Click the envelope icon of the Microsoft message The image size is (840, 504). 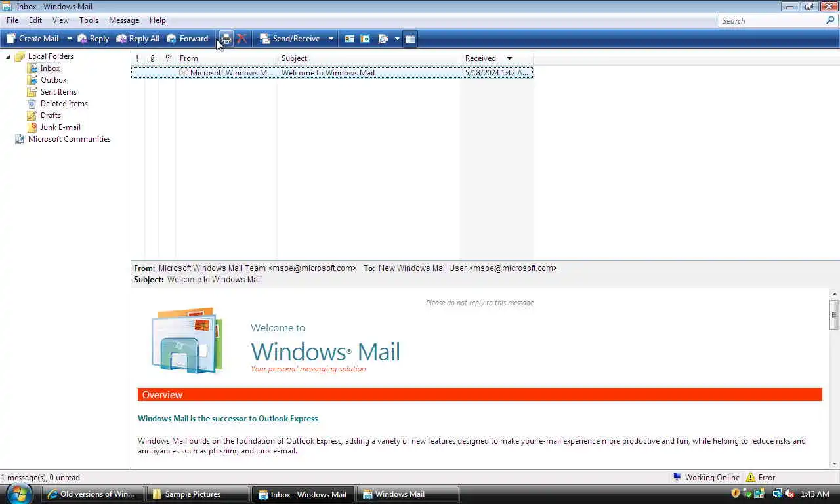click(x=184, y=73)
